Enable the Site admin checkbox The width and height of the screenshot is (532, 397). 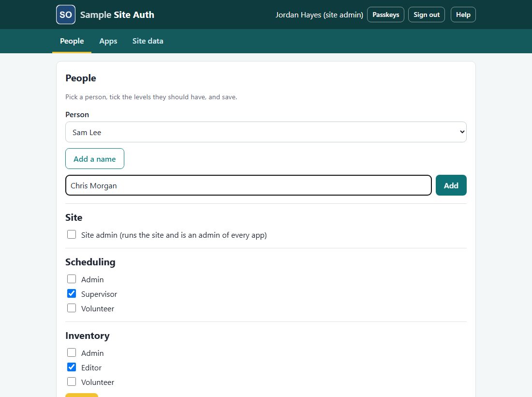click(x=72, y=234)
